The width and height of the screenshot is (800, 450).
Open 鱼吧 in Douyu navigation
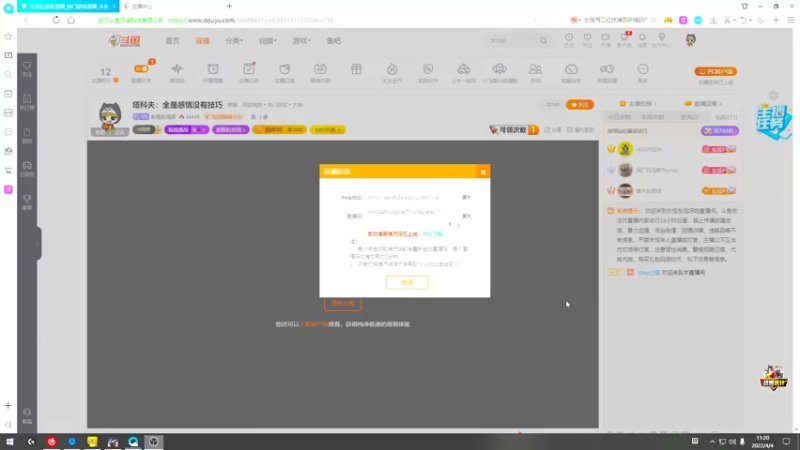pos(334,41)
